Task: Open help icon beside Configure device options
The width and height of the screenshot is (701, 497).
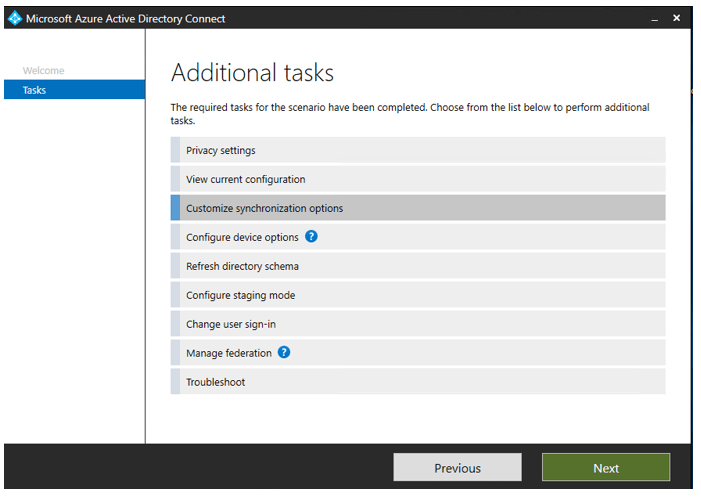Action: 311,237
